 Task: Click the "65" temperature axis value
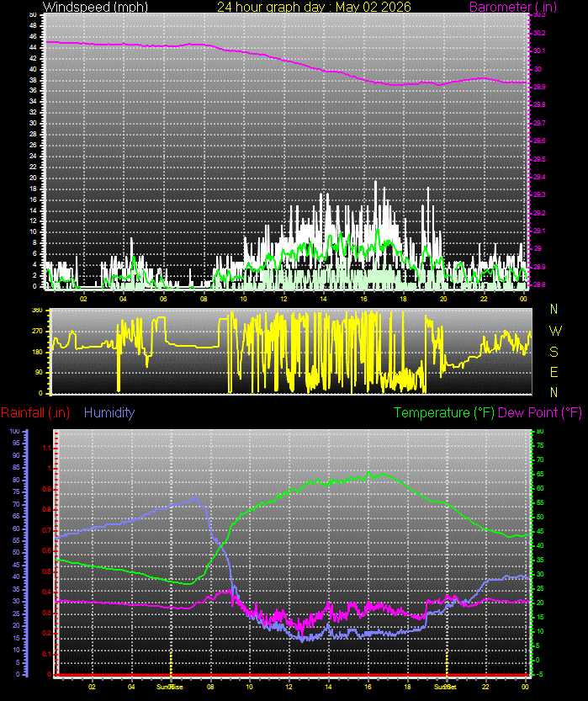pos(540,474)
